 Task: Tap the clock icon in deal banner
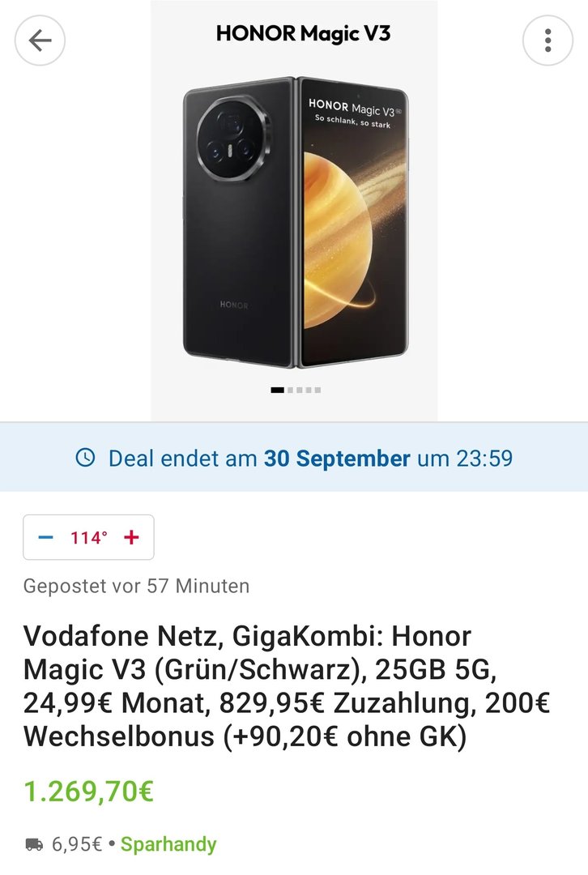click(x=85, y=459)
